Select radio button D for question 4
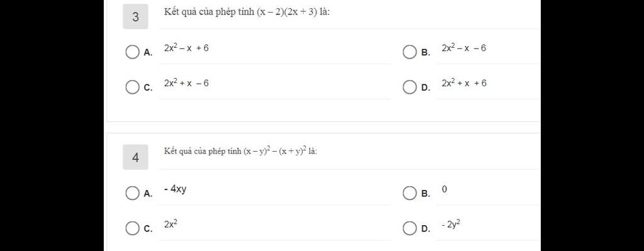The image size is (644, 251). click(409, 228)
